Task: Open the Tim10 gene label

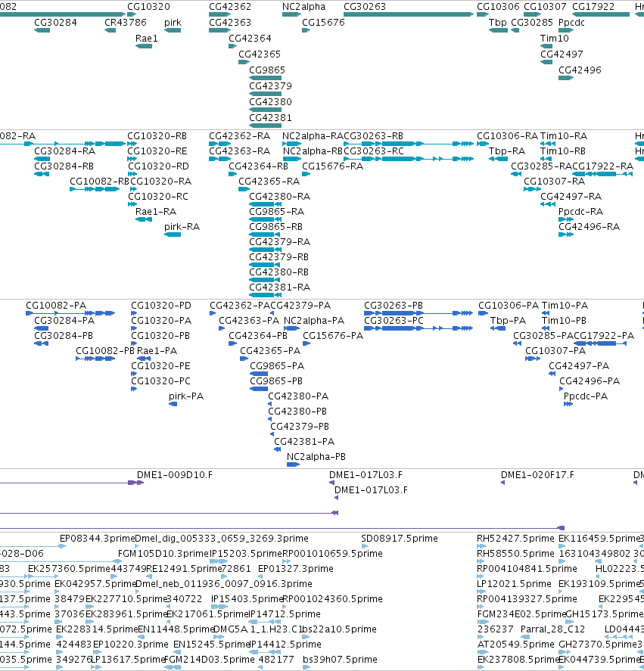Action: [555, 38]
